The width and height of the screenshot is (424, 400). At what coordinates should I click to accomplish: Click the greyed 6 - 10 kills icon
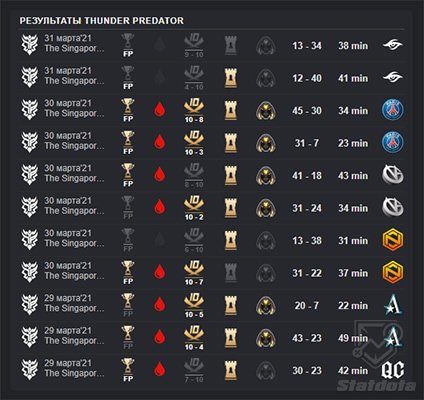pyautogui.click(x=194, y=241)
